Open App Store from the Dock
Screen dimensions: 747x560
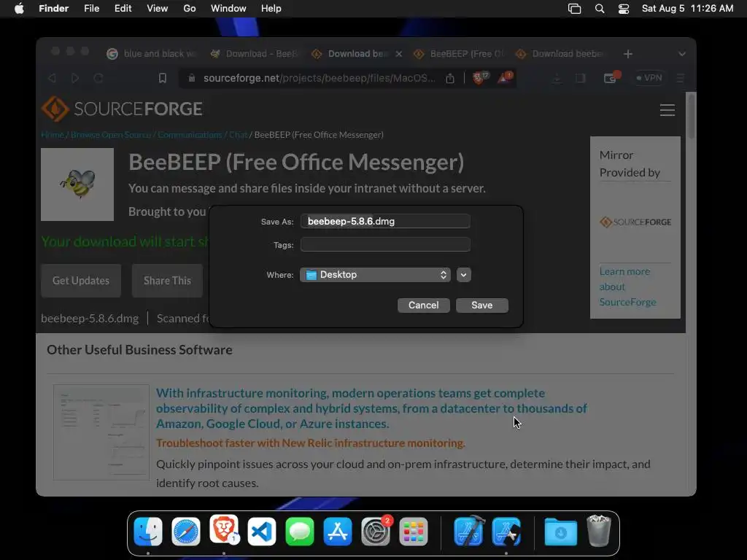(337, 532)
